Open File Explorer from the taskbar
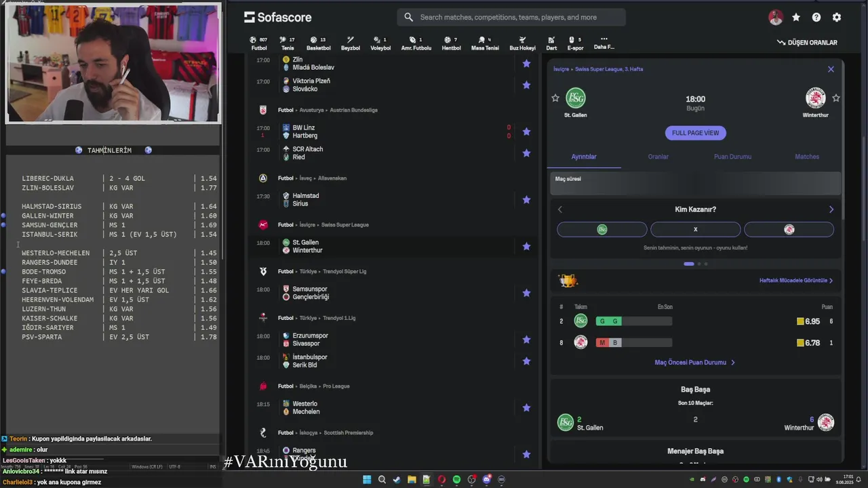 pyautogui.click(x=412, y=480)
